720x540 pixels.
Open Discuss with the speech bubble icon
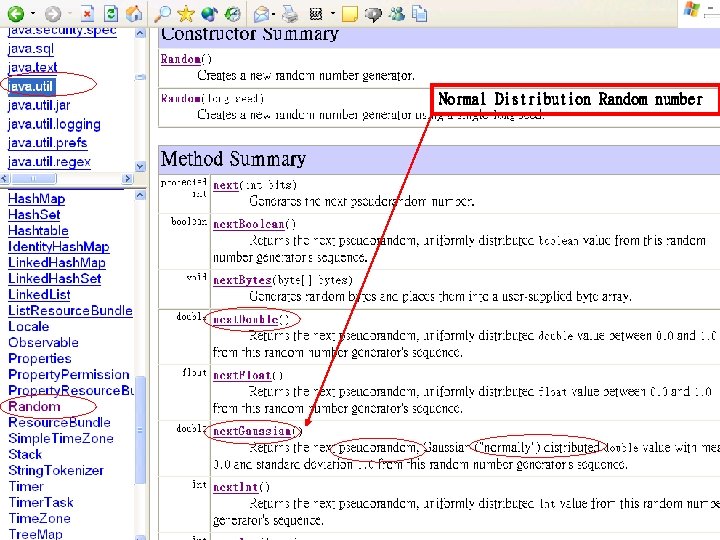[x=373, y=14]
